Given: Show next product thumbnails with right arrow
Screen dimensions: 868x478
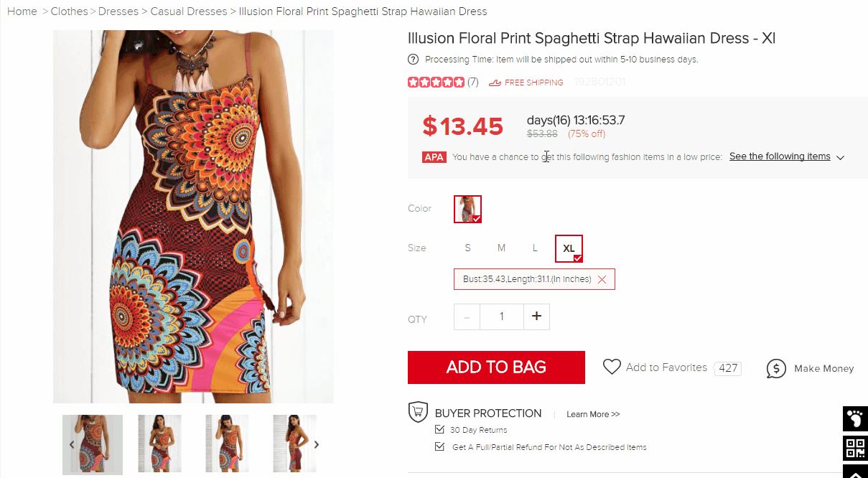Looking at the screenshot, I should [x=317, y=444].
